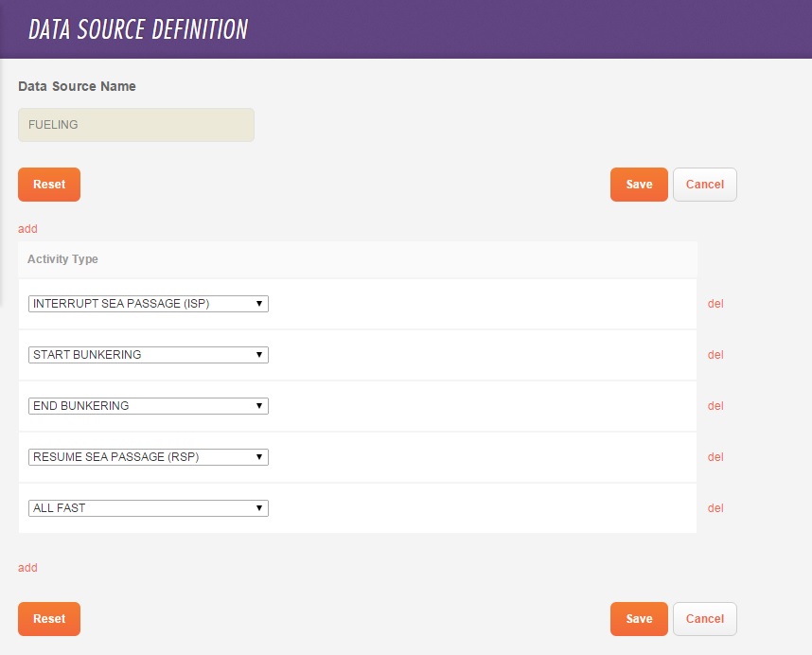The width and height of the screenshot is (812, 655).
Task: Delete the RESUME SEA PASSAGE row
Action: [715, 456]
